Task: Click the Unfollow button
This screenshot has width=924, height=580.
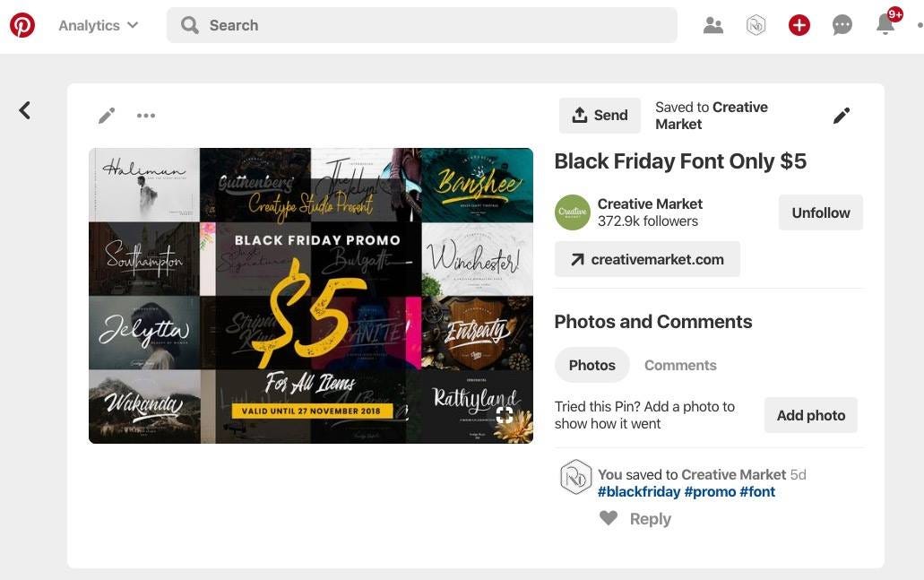Action: (x=820, y=212)
